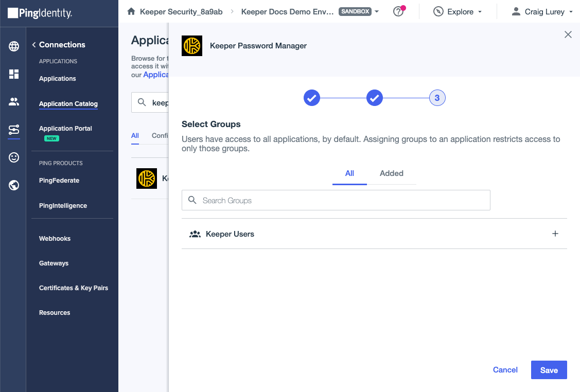
Task: Close the Keeper Password Manager panel
Action: [568, 35]
